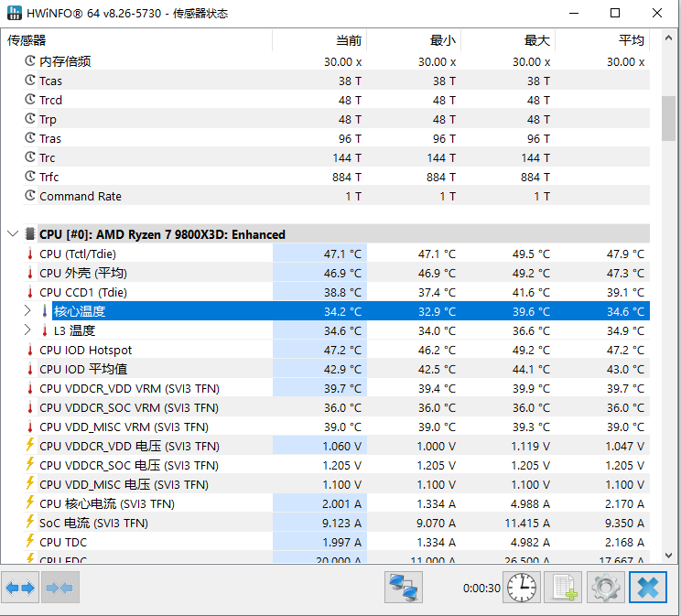Select the Trp timing row

coord(336,119)
